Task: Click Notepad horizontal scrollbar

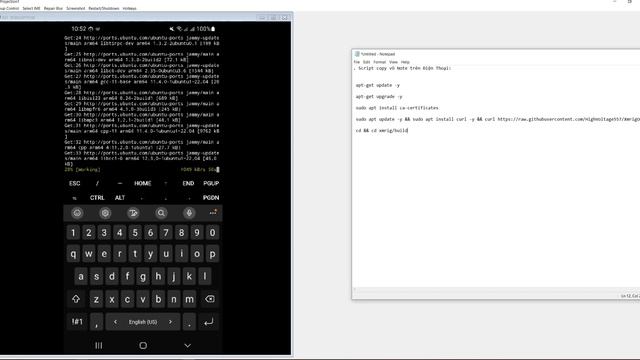Action: point(496,289)
